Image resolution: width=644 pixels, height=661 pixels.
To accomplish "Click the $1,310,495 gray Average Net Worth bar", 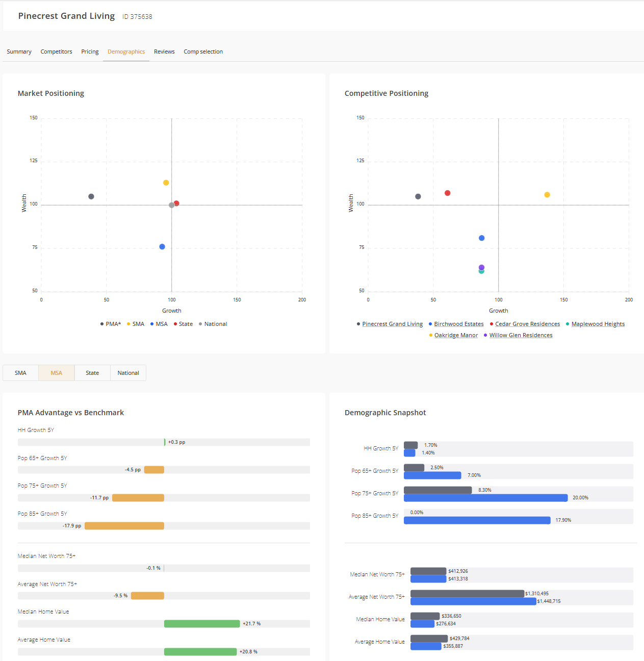I will pyautogui.click(x=468, y=594).
